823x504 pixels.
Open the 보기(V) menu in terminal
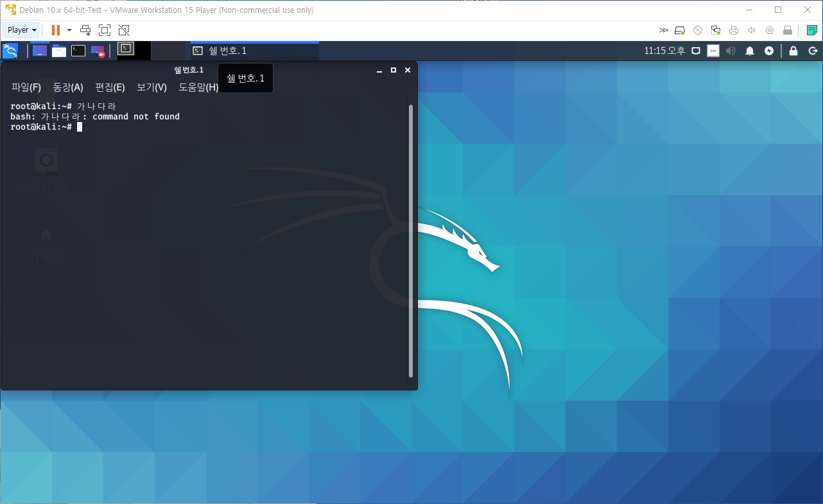pyautogui.click(x=152, y=87)
